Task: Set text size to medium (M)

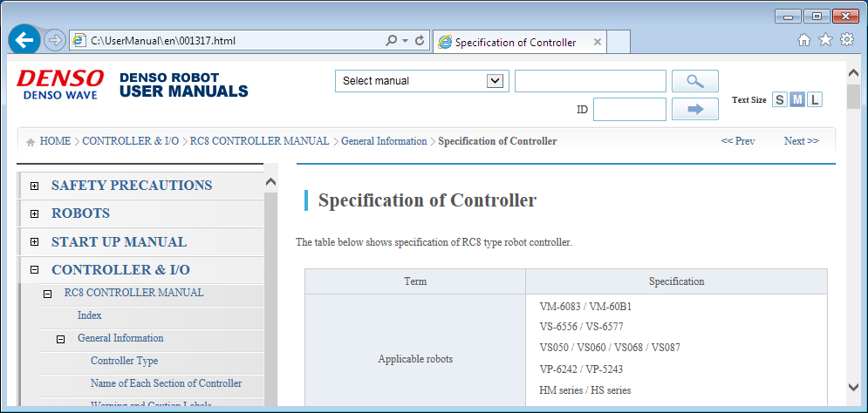Action: [x=796, y=100]
